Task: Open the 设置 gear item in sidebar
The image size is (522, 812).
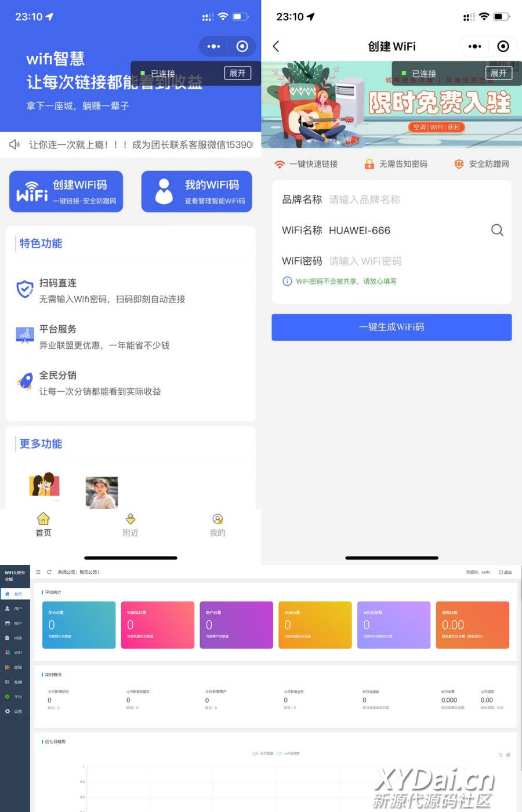Action: coord(14,711)
